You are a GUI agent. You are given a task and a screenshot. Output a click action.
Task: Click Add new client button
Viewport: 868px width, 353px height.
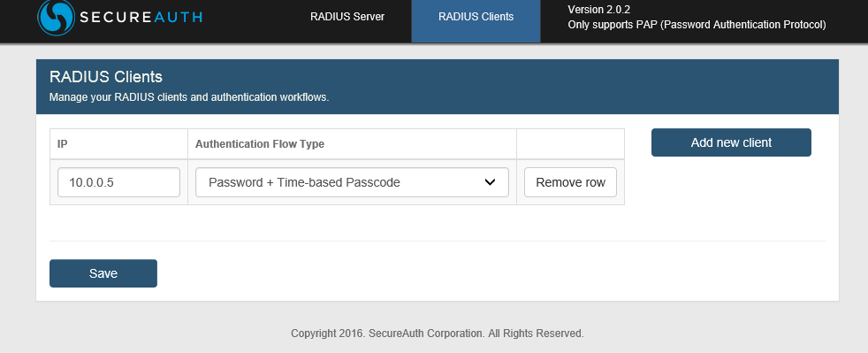click(x=731, y=142)
